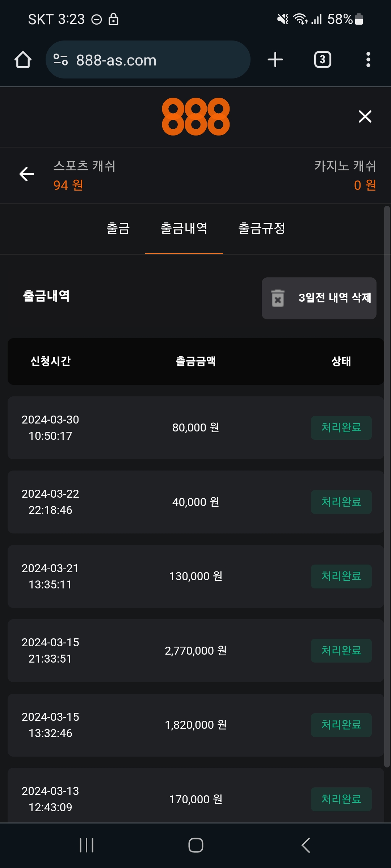Open the browser three-dot menu

tap(368, 60)
